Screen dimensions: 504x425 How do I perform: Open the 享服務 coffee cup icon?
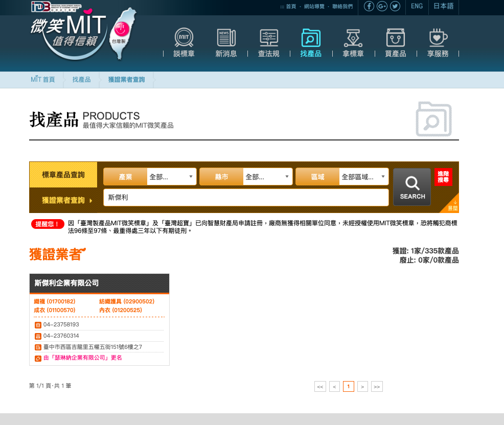tap(438, 38)
